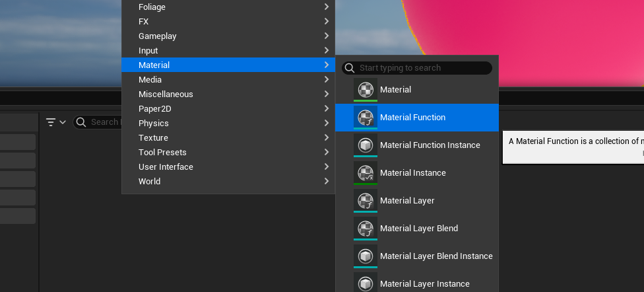This screenshot has width=644, height=292.
Task: Open the Input menu entry
Action: (x=228, y=51)
